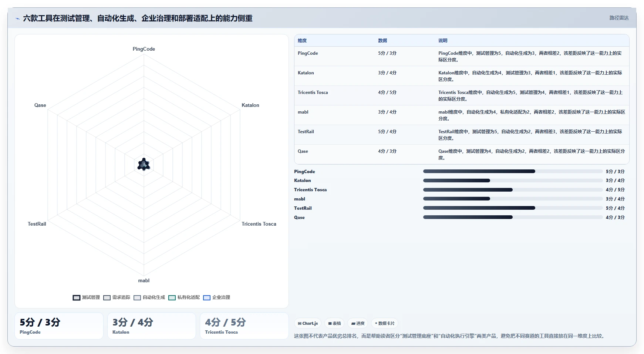Click the Tricentis Tosca progress bar
The image size is (644, 354).
(x=513, y=190)
